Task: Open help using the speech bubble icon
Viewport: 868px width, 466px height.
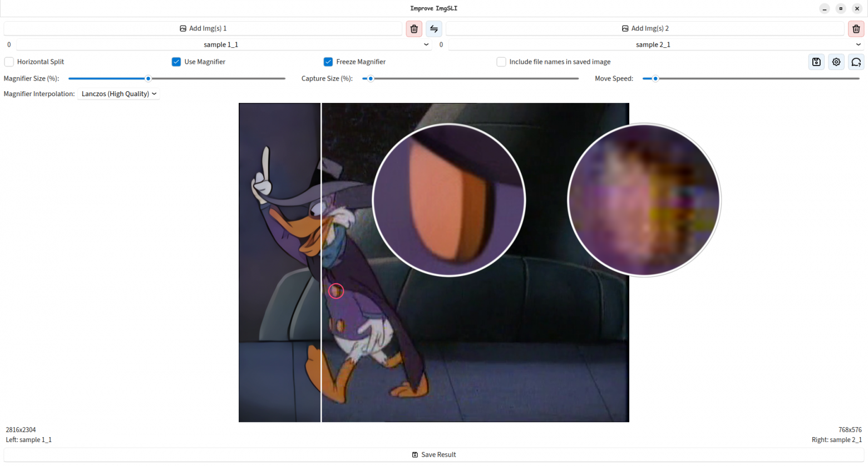Action: click(856, 62)
